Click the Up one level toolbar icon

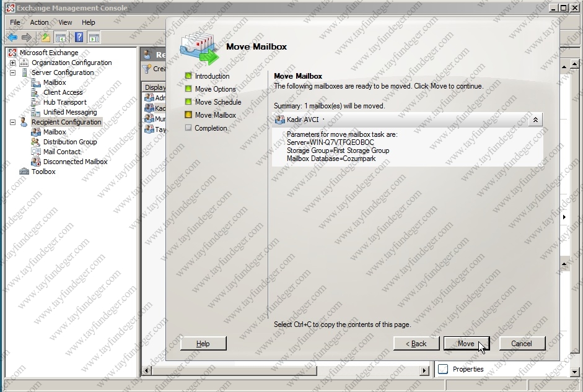tap(46, 37)
